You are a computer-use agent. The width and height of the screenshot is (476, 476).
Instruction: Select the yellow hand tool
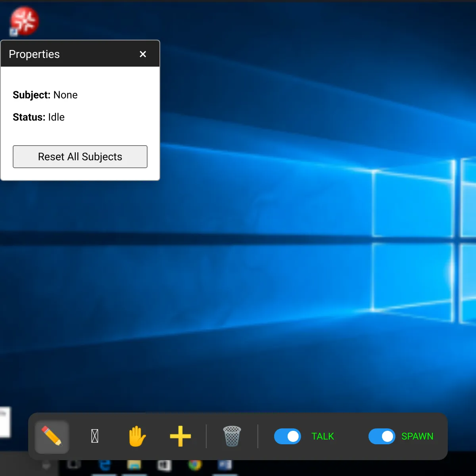point(137,436)
